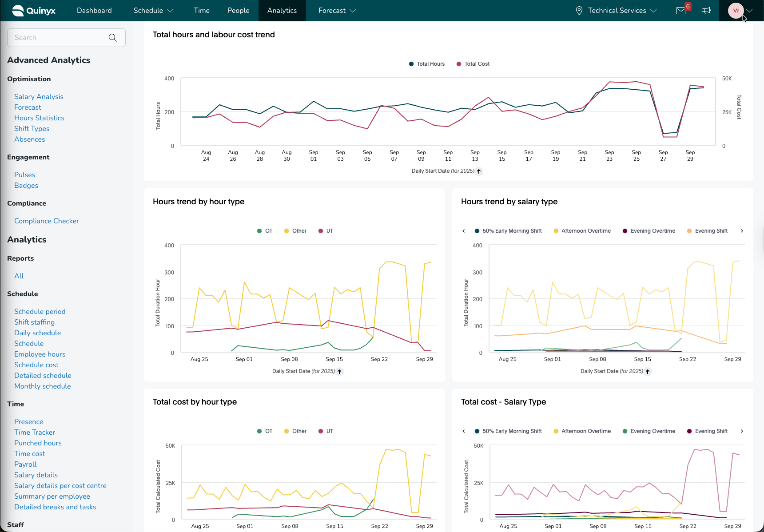The image size is (764, 532).
Task: Open the mail inbox with 6 notifications
Action: point(681,11)
